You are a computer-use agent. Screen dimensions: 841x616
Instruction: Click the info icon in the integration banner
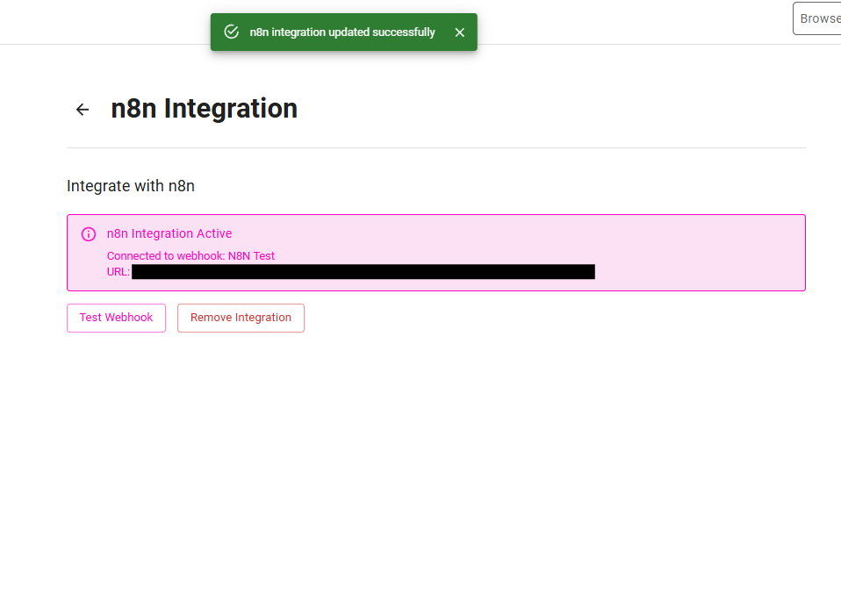tap(89, 234)
